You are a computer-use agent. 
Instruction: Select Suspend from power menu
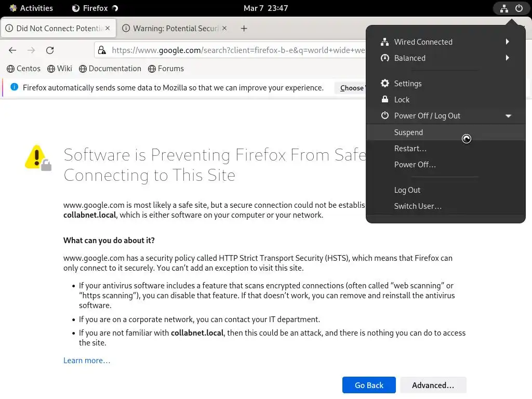coord(445,132)
